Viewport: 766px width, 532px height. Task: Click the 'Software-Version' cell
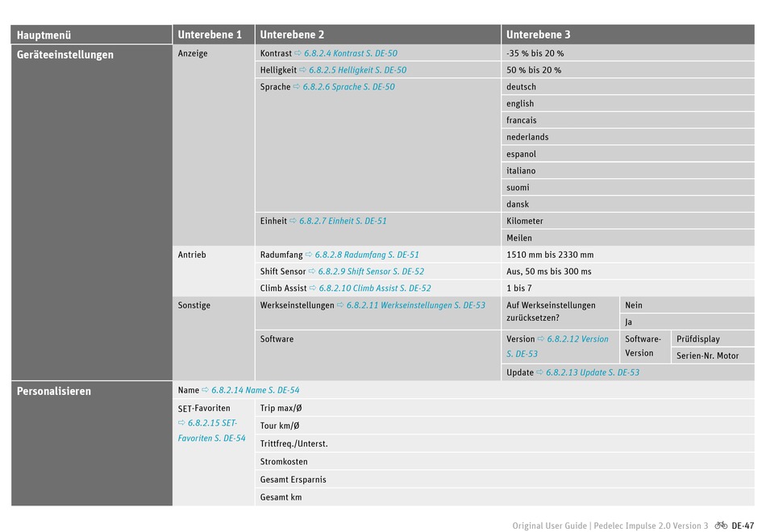coord(645,347)
